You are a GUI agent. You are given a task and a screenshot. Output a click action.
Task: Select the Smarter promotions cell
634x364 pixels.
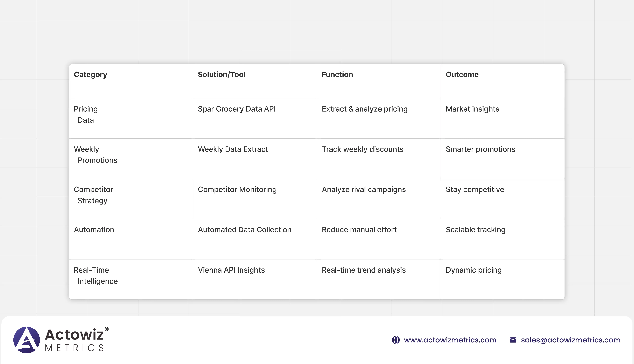tap(480, 149)
